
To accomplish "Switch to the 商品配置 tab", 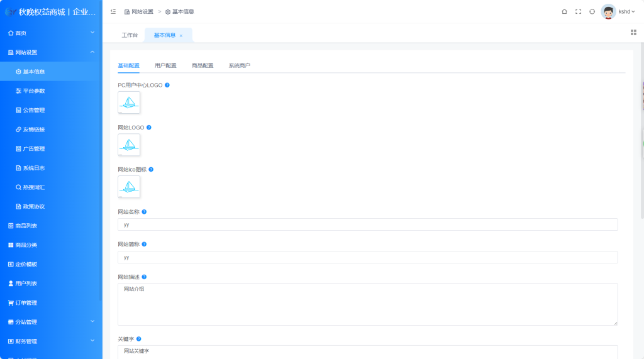I will (203, 65).
